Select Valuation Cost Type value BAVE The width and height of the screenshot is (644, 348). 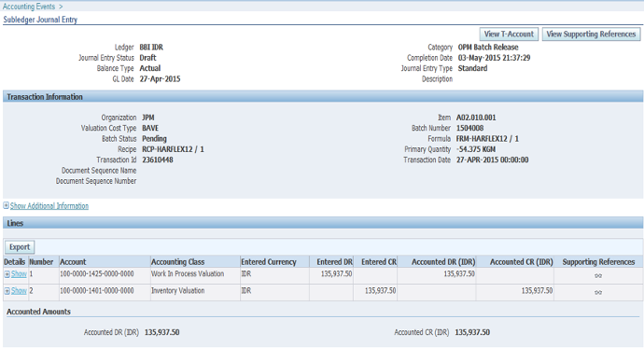pos(150,129)
